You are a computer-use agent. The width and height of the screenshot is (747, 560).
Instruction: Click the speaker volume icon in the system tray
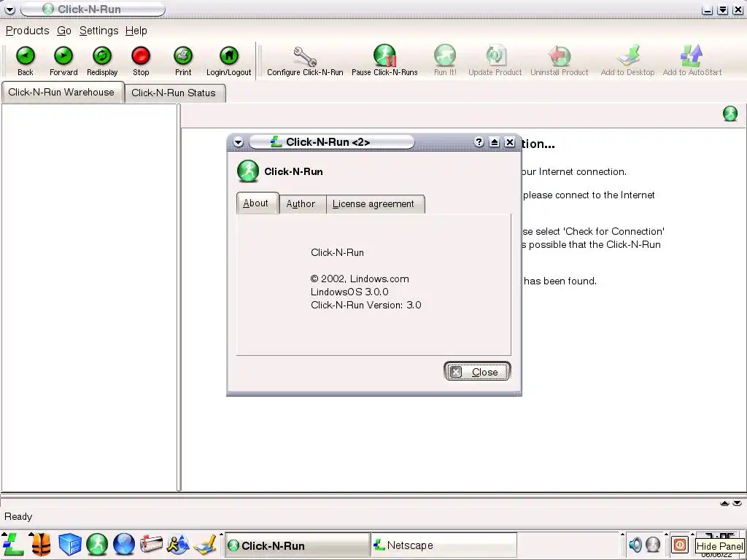[635, 544]
